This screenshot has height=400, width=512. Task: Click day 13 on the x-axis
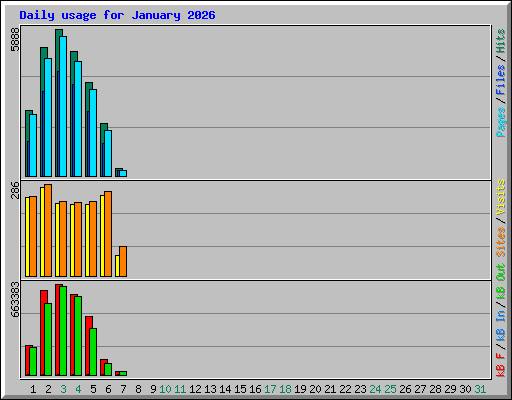point(210,389)
